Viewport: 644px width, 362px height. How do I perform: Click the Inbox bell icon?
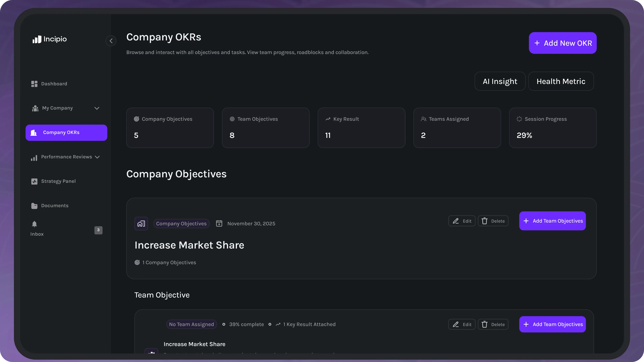[x=35, y=224]
